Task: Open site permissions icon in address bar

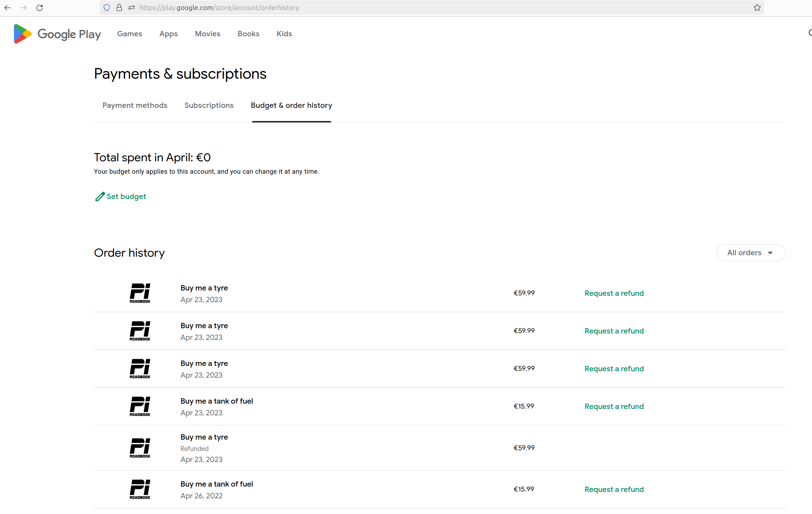Action: [132, 7]
